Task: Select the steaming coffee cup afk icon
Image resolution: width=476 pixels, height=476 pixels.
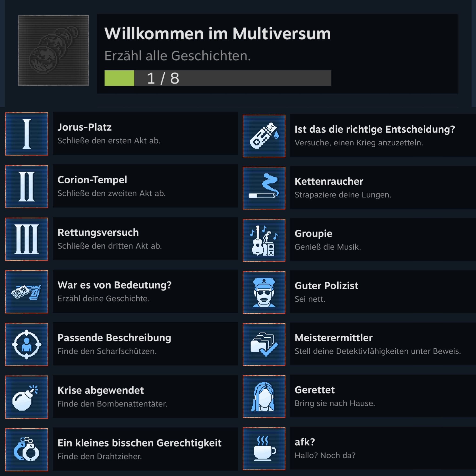Action: (264, 449)
